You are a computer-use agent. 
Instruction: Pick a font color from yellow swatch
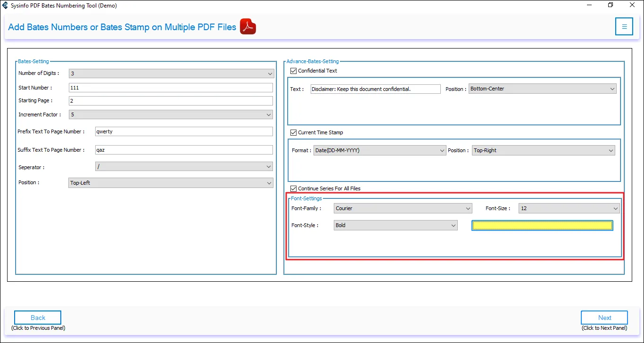coord(542,226)
